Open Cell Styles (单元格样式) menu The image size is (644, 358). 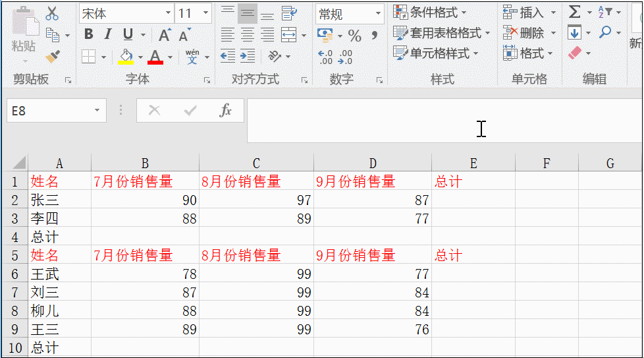[x=436, y=53]
